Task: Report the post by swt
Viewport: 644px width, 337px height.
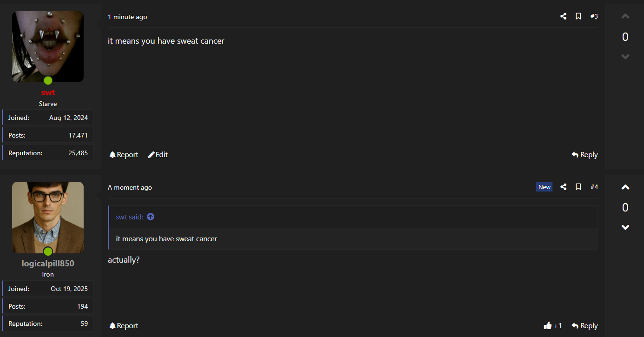Action: (124, 155)
